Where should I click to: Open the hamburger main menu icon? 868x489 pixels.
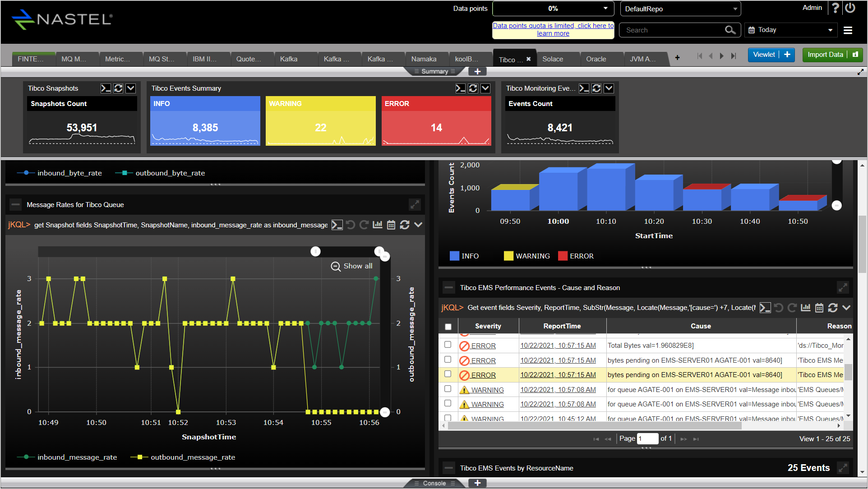(x=848, y=30)
